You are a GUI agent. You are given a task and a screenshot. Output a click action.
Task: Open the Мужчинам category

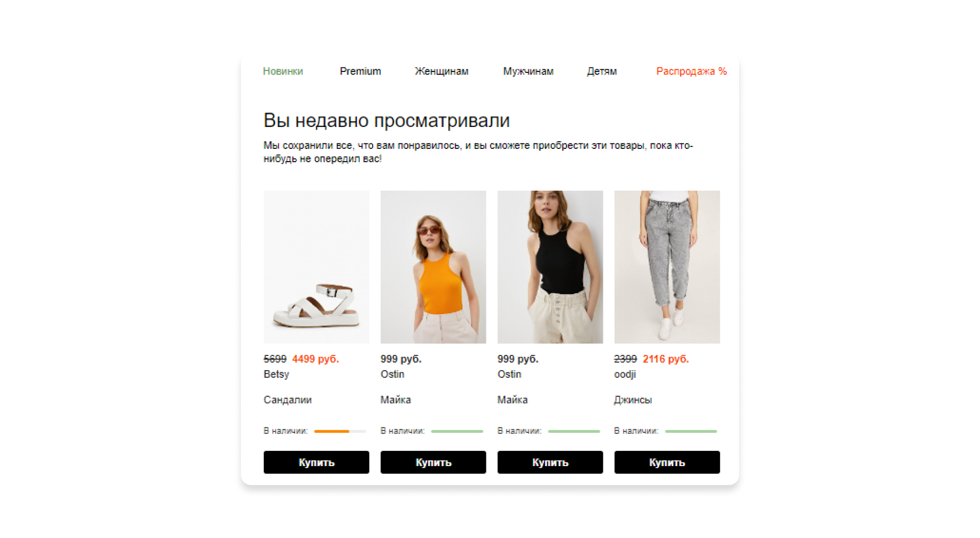[x=528, y=71]
